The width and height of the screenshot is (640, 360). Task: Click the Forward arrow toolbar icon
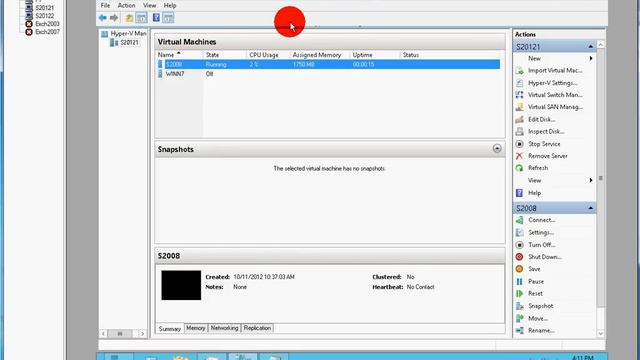click(x=114, y=18)
